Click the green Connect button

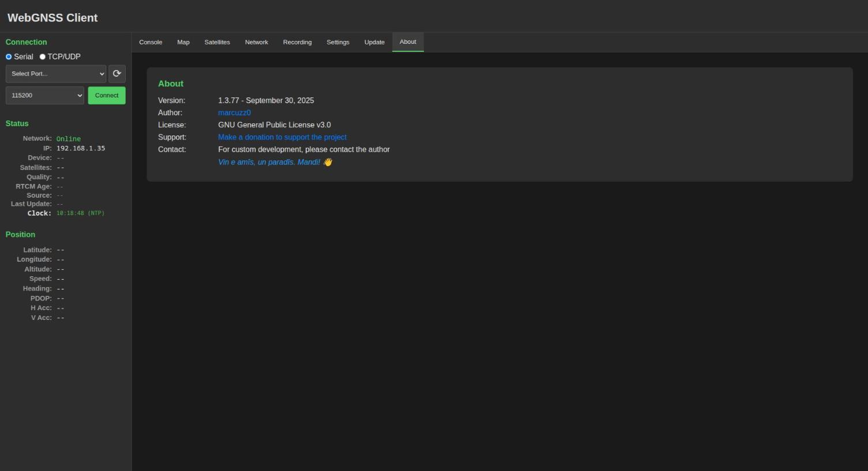(107, 96)
